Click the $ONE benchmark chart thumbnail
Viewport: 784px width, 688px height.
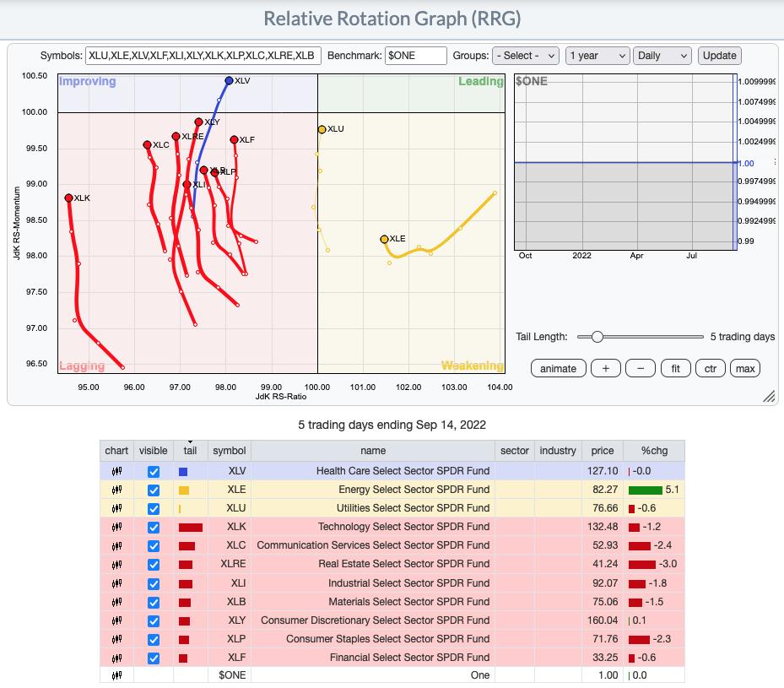pos(625,162)
